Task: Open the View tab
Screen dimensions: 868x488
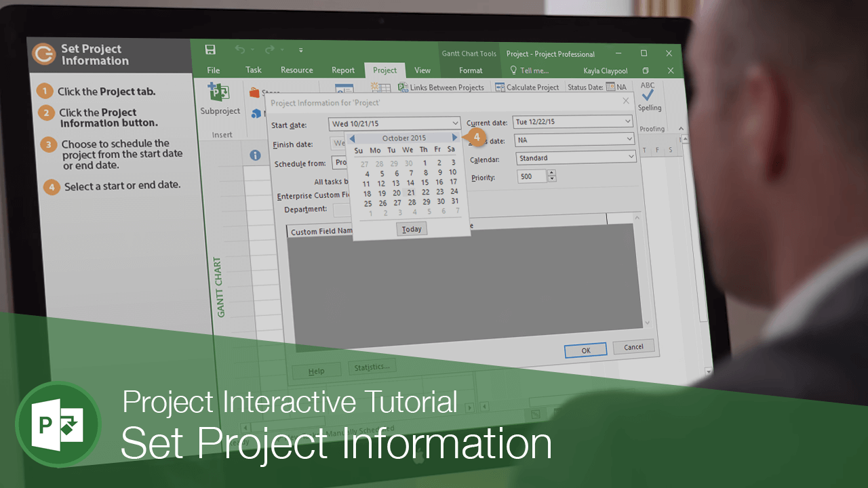Action: click(422, 70)
